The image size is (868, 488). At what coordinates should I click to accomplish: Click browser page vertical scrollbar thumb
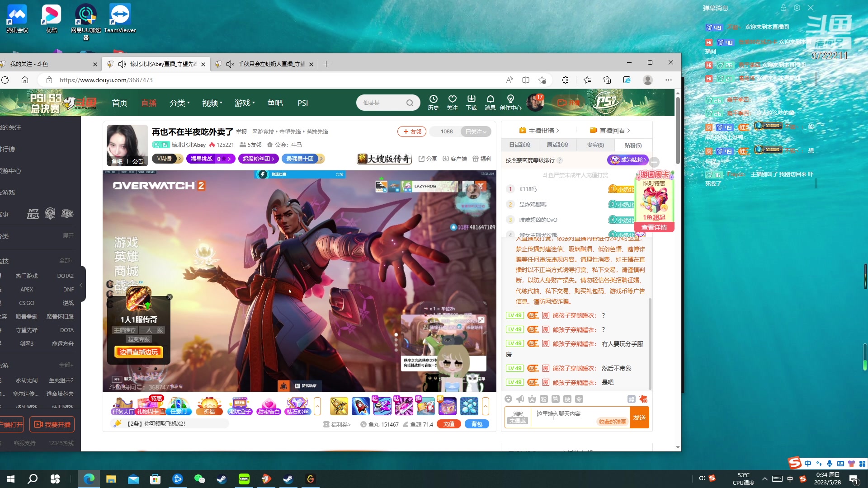677,130
